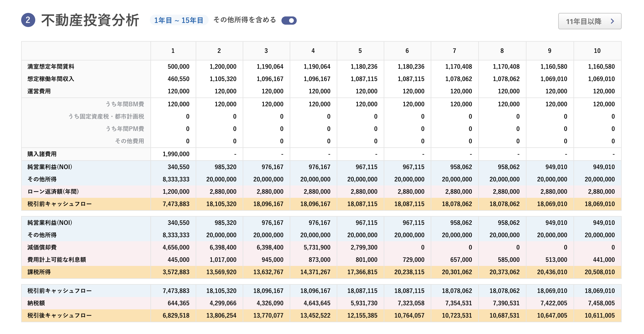The width and height of the screenshot is (644, 334).
Task: Click year 5 header column
Action: [x=360, y=51]
